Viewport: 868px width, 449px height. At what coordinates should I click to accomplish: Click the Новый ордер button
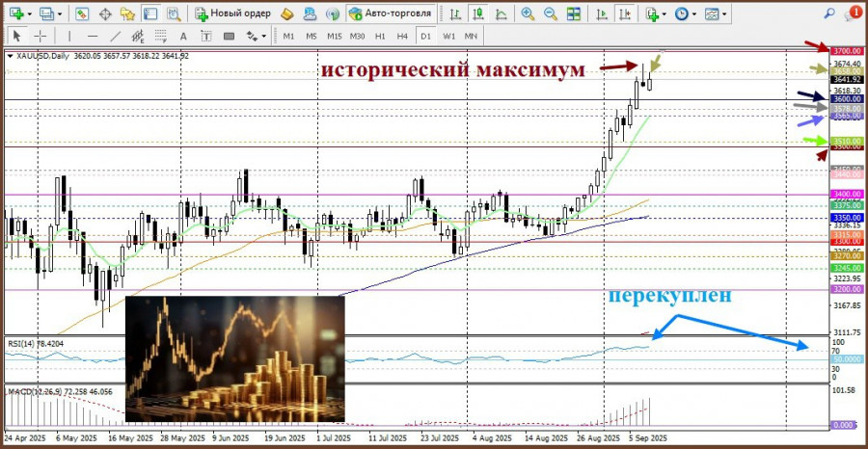(233, 13)
